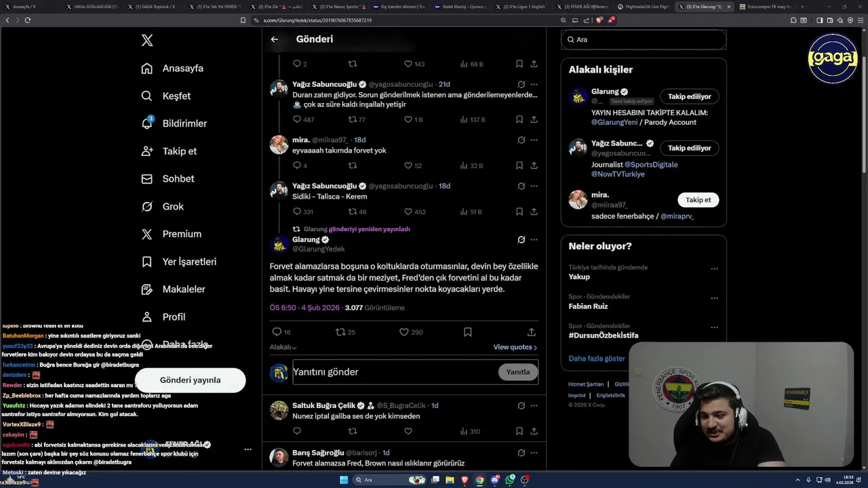This screenshot has width=868, height=488.
Task: Open Keşfet from the sidebar
Action: coord(165,96)
